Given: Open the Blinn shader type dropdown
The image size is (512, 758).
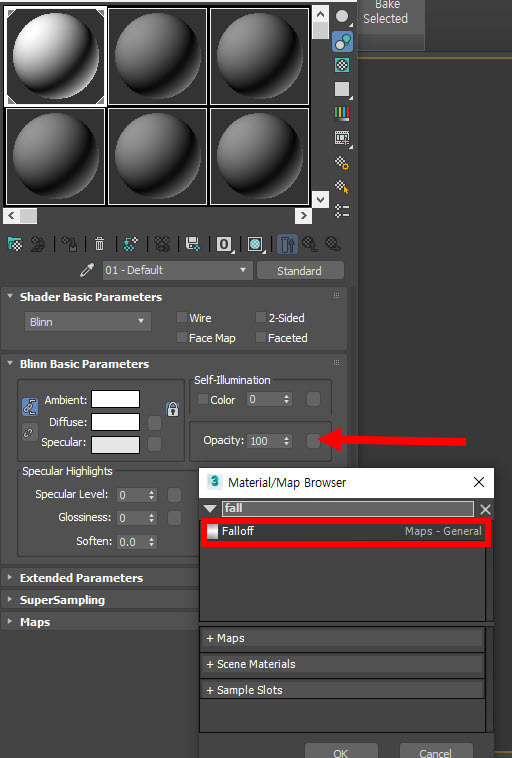Looking at the screenshot, I should point(88,321).
